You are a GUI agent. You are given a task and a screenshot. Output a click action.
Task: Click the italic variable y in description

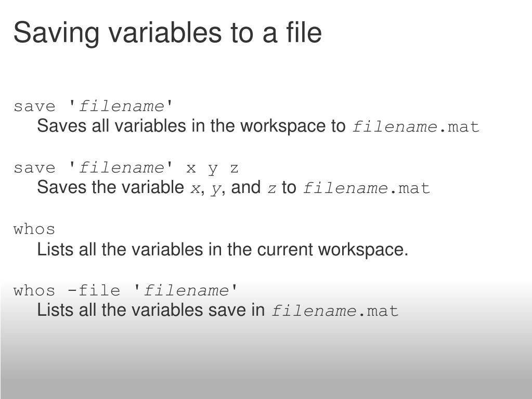[x=215, y=190]
